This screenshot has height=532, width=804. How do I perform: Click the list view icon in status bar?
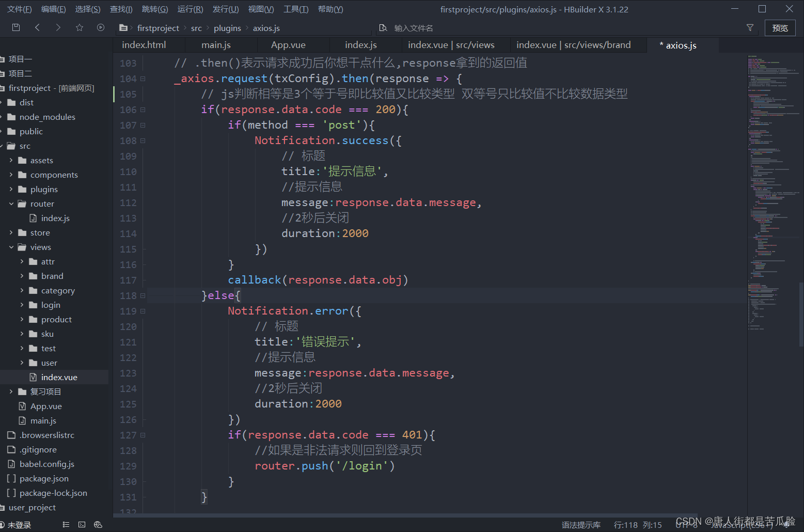pyautogui.click(x=66, y=524)
